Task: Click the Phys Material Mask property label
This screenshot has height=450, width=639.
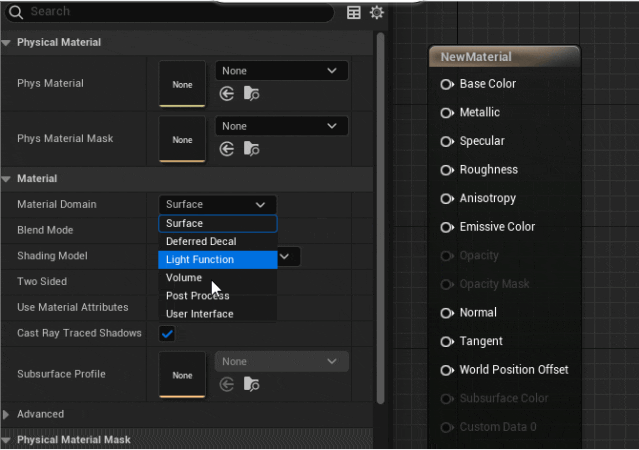Action: [x=65, y=138]
